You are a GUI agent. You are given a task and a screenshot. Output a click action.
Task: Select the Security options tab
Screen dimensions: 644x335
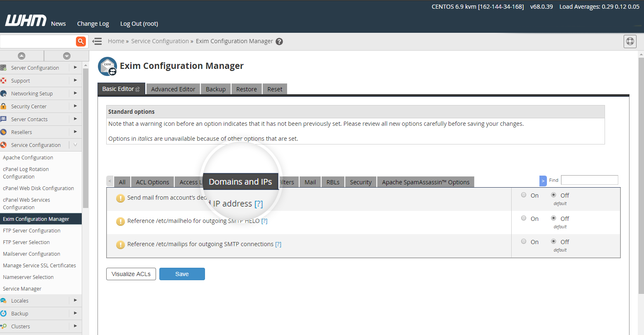pyautogui.click(x=361, y=182)
